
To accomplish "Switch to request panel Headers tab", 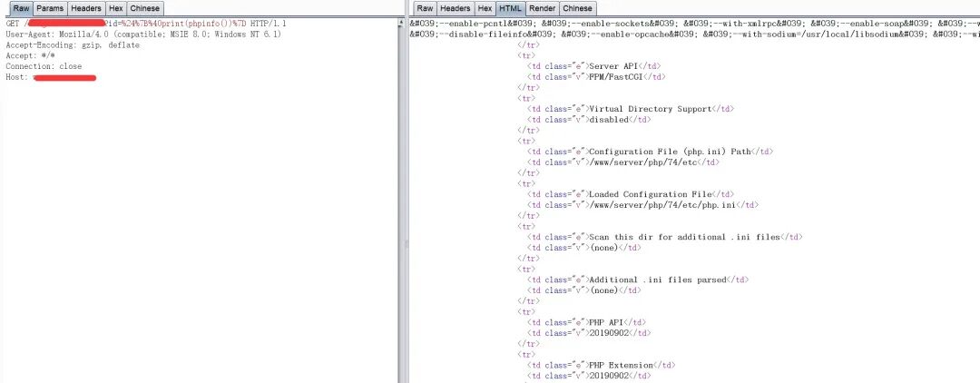I will (x=85, y=8).
